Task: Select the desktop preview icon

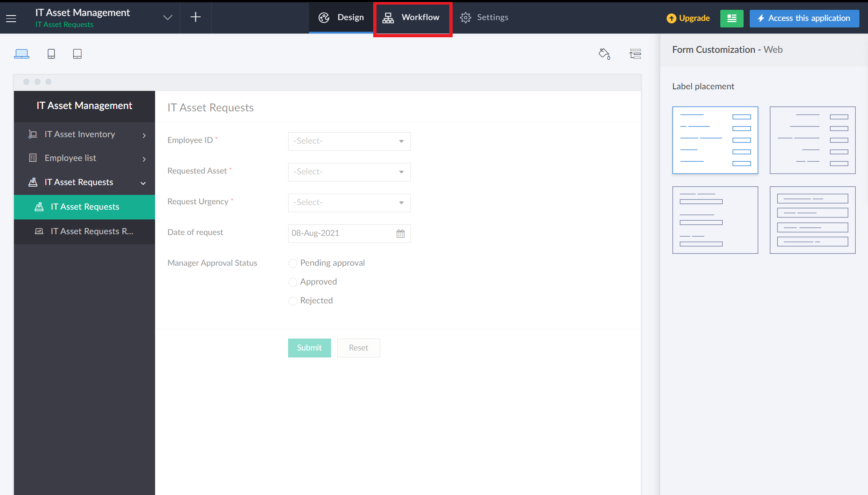Action: 22,53
